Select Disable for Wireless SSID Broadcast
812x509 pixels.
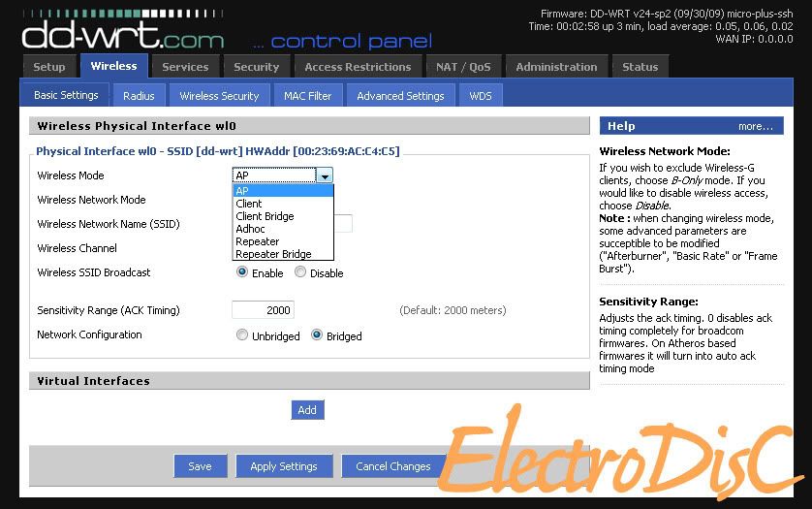click(300, 272)
